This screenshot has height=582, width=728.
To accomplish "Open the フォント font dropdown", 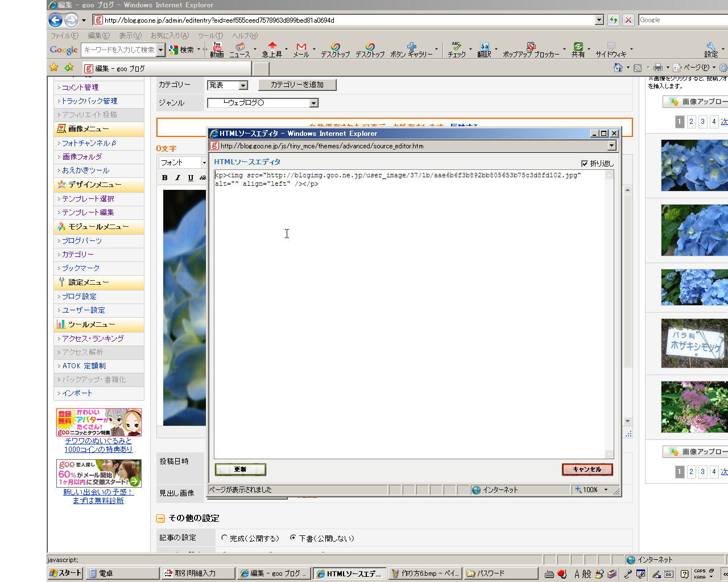I will coord(204,163).
